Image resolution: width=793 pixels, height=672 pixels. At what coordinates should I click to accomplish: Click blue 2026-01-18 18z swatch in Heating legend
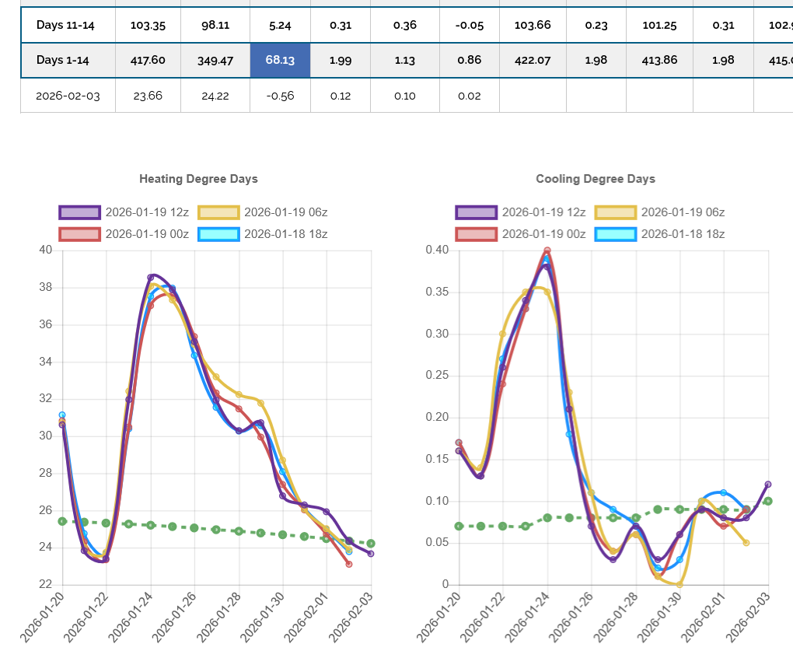(218, 234)
